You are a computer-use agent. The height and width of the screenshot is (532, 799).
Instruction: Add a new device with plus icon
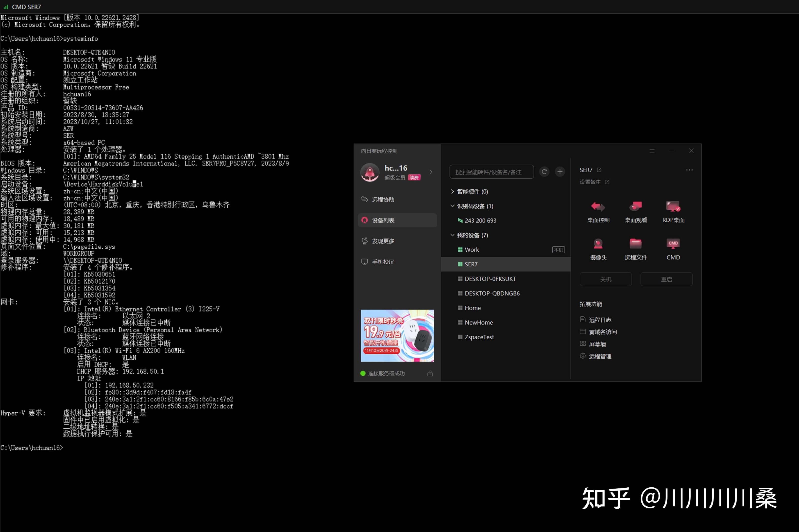[560, 172]
